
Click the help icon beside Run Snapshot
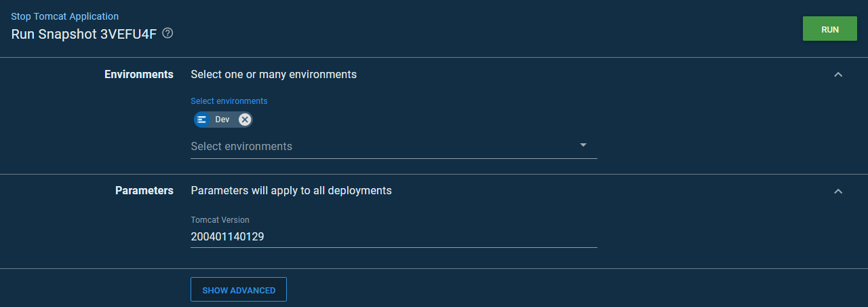167,33
